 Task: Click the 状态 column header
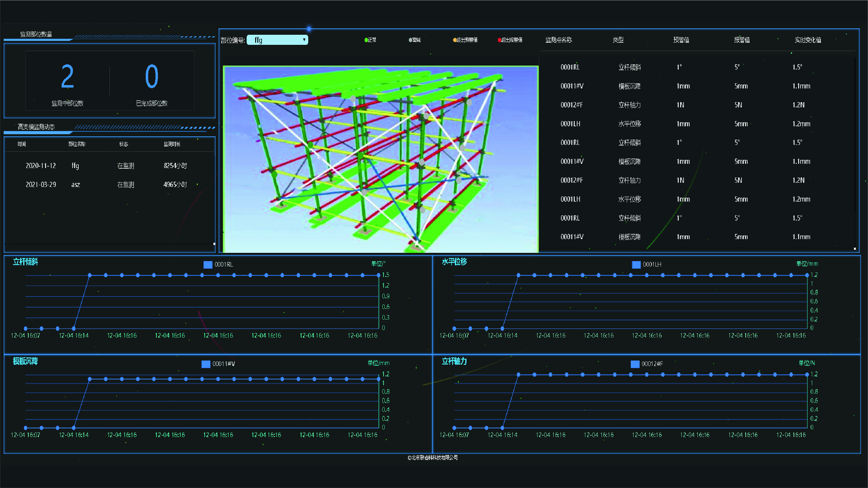pyautogui.click(x=124, y=144)
